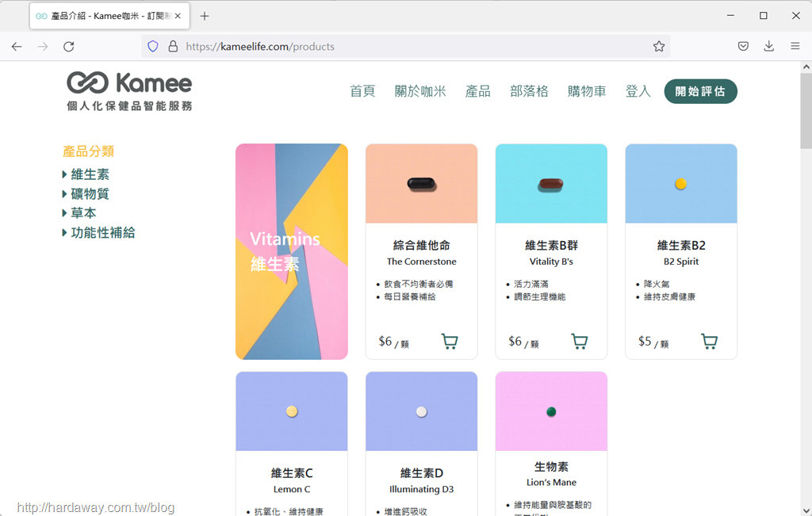Click the 開始評估 button
812x516 pixels.
tap(701, 92)
